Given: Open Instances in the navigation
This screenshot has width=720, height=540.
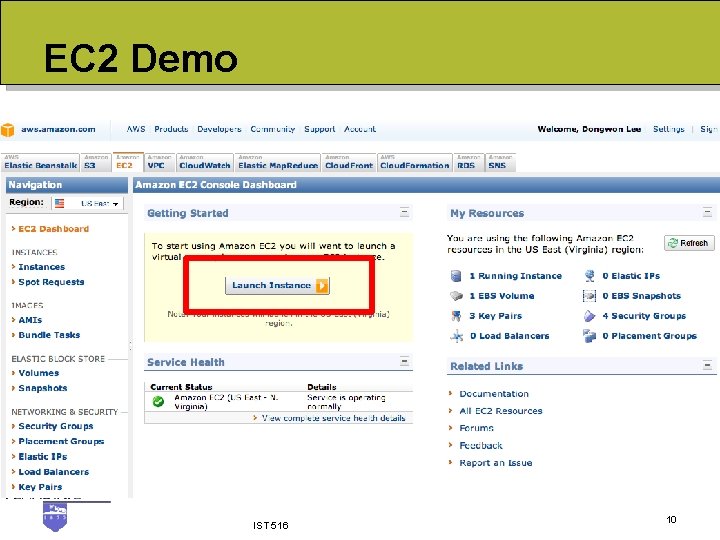Looking at the screenshot, I should 42,267.
